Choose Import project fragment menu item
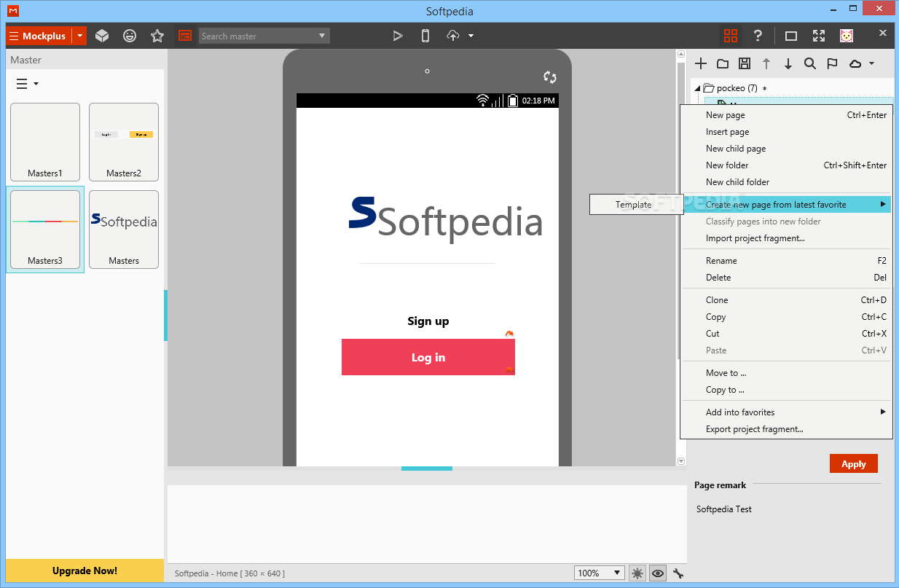The width and height of the screenshot is (899, 588). pyautogui.click(x=786, y=238)
